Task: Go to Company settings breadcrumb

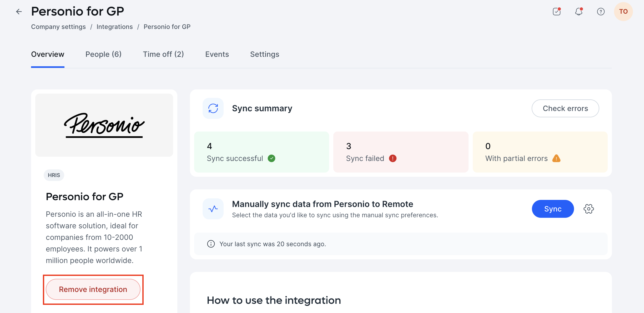Action: click(x=58, y=27)
